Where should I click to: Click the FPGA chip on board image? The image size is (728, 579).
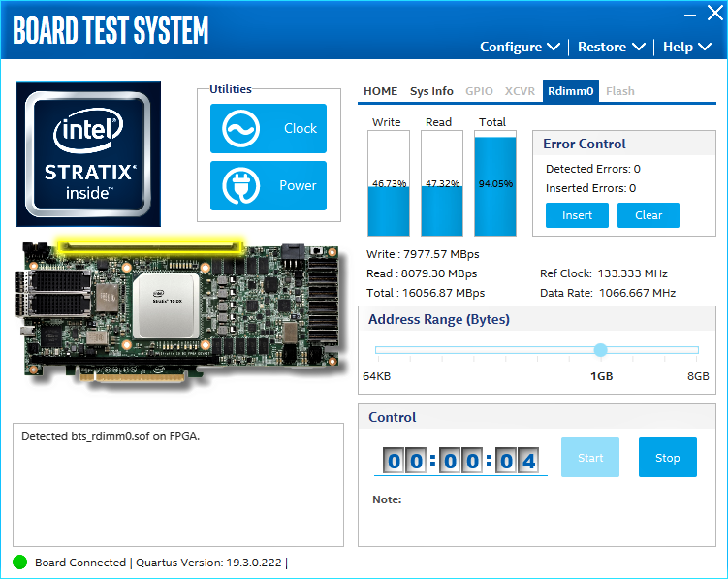coord(166,306)
